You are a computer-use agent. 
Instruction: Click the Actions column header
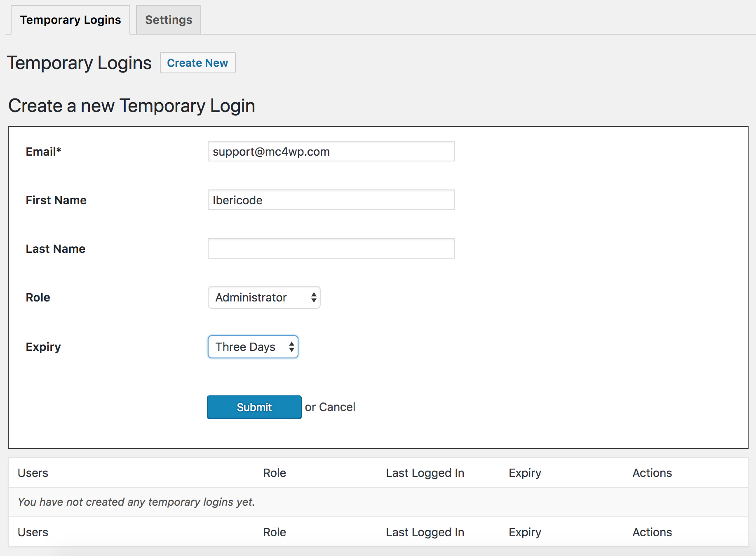[x=652, y=473]
